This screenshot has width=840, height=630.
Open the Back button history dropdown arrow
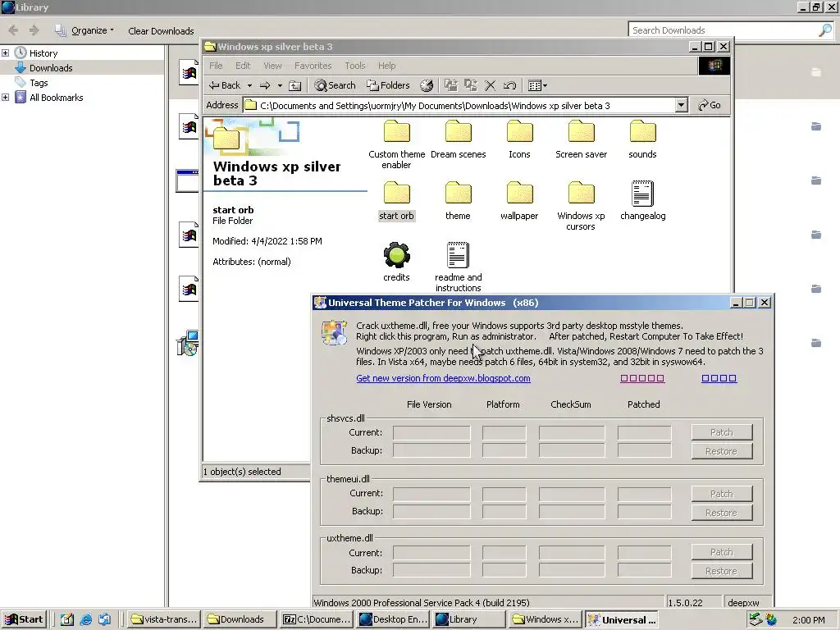[249, 85]
